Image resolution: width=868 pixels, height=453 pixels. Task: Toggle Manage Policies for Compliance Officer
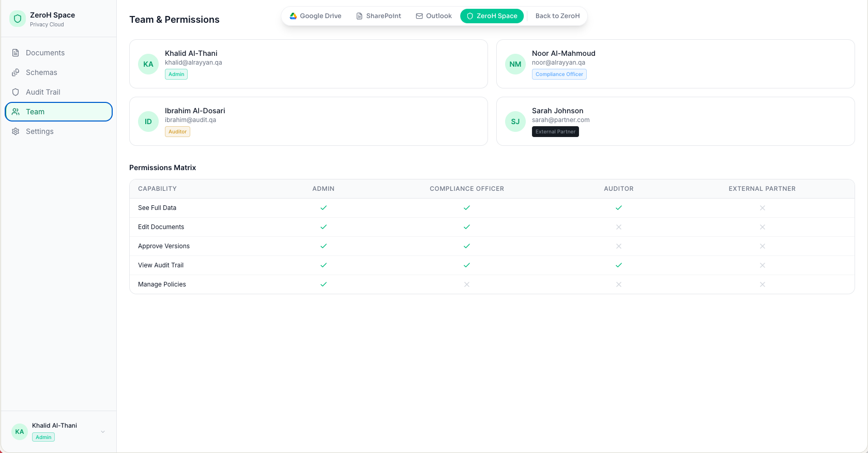(467, 284)
